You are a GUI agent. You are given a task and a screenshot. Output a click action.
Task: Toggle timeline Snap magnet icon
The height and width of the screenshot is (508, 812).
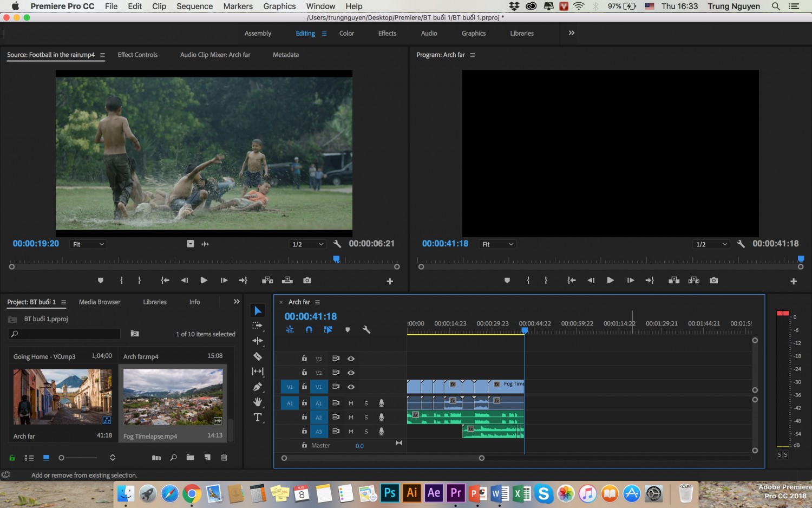click(x=309, y=329)
